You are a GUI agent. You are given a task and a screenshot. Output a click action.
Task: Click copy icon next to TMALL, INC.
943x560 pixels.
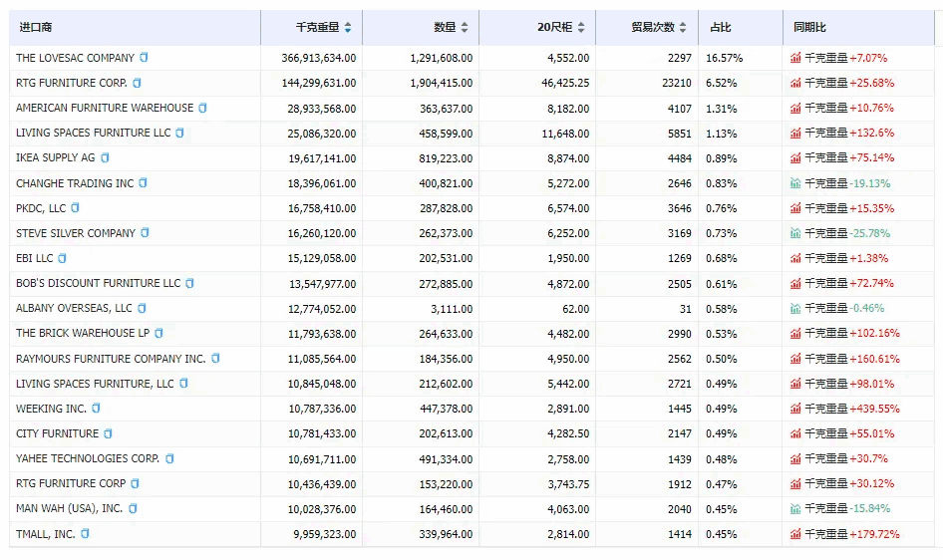[85, 534]
